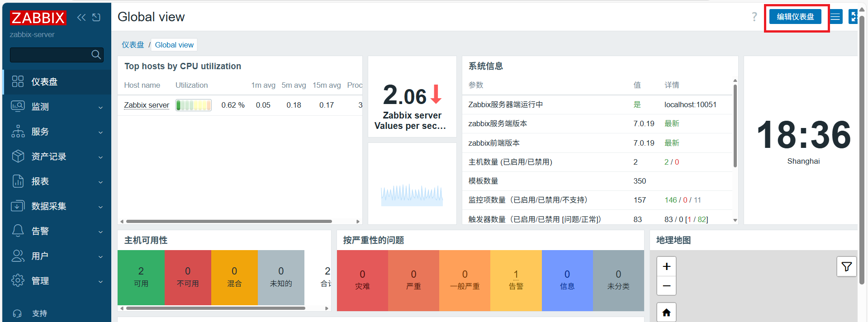Click the help question mark icon
The image size is (868, 322).
(x=754, y=17)
